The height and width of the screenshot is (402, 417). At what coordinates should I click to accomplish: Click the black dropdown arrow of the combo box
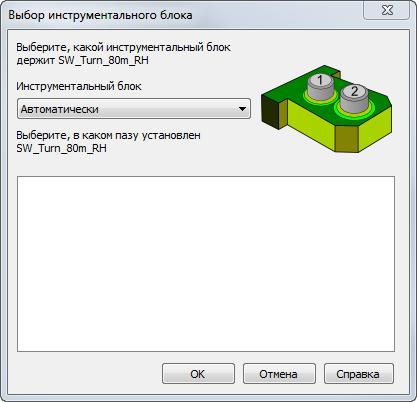point(242,109)
